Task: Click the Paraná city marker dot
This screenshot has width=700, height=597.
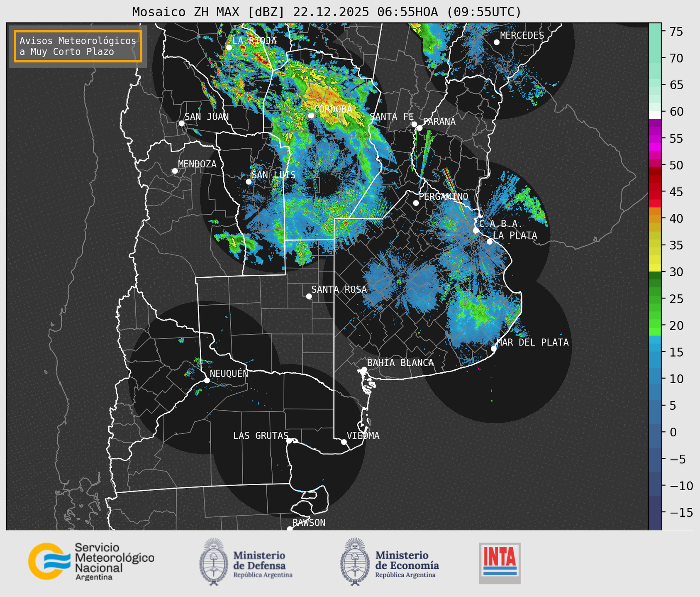Action: click(420, 128)
